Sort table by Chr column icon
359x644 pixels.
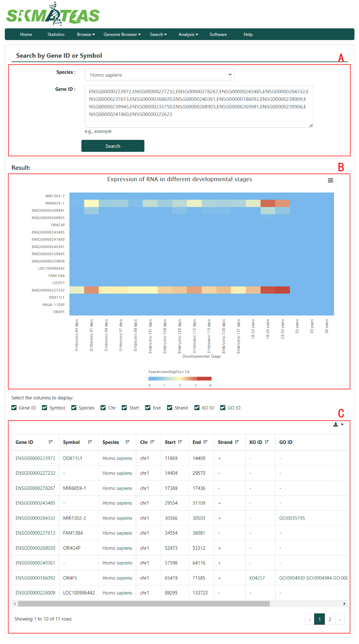tap(152, 442)
